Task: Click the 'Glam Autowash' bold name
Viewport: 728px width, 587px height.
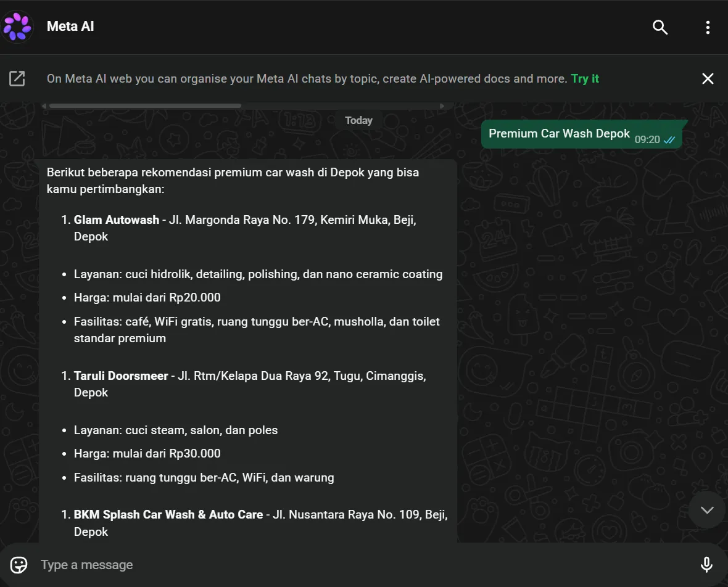Action: tap(117, 220)
